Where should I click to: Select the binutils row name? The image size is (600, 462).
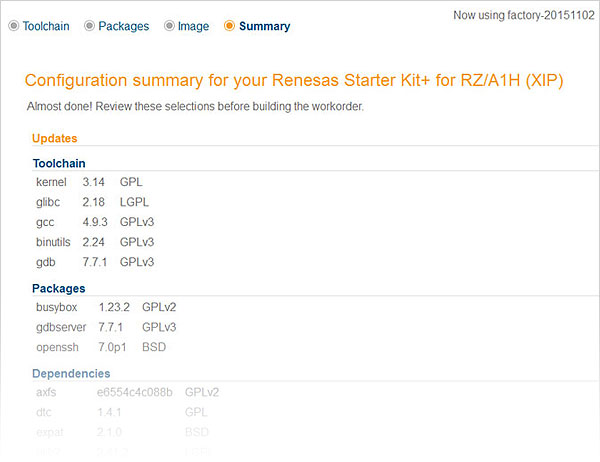click(53, 242)
